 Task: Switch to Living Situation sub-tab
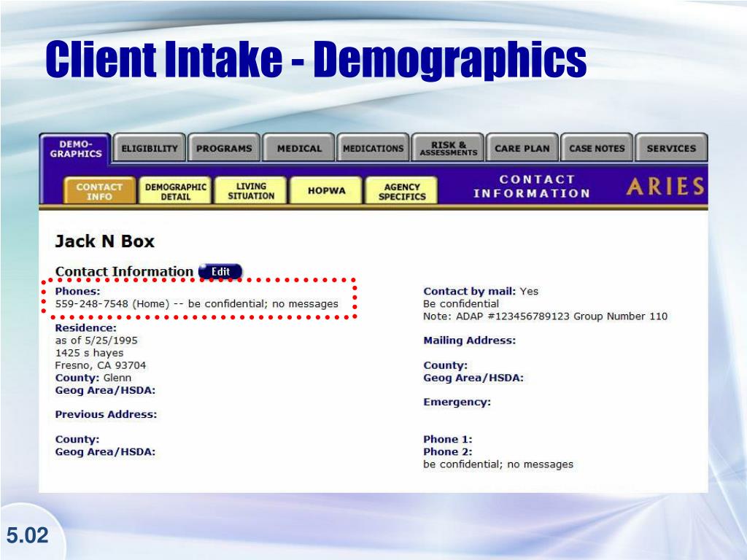click(251, 190)
